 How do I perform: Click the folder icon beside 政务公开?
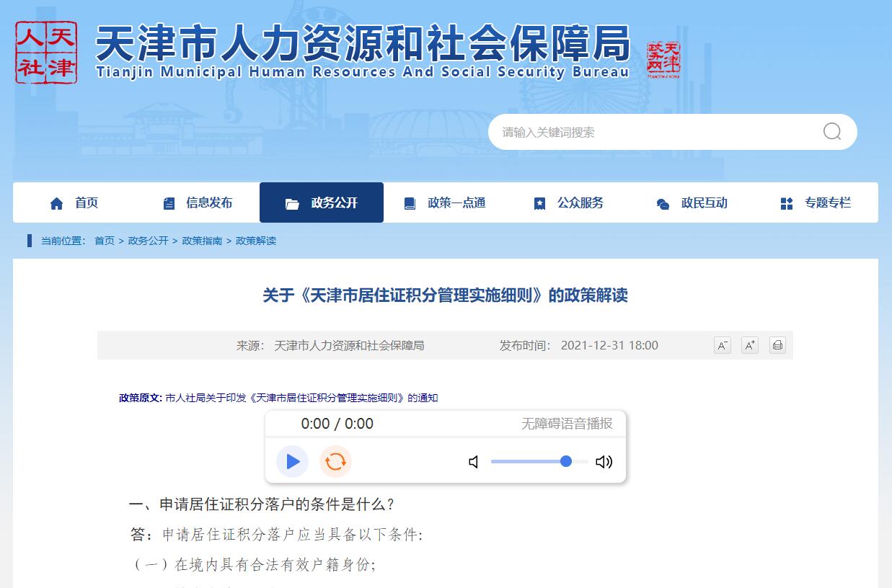click(292, 204)
